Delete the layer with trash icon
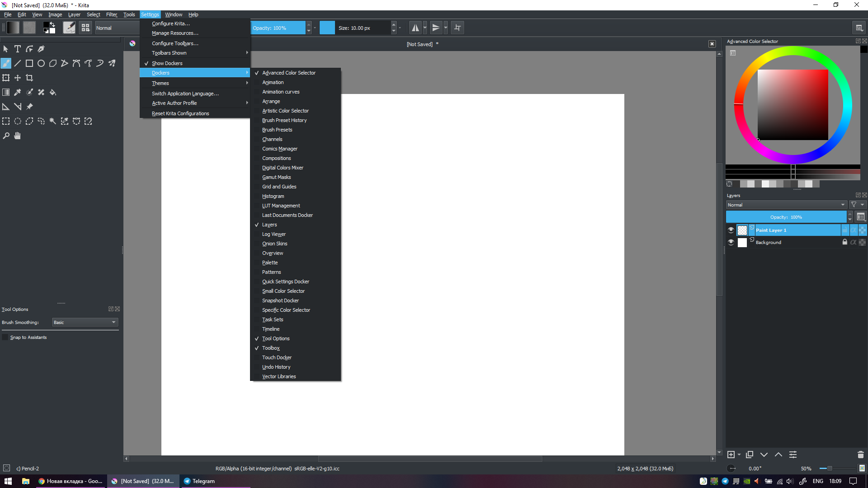The height and width of the screenshot is (488, 868). pyautogui.click(x=861, y=455)
